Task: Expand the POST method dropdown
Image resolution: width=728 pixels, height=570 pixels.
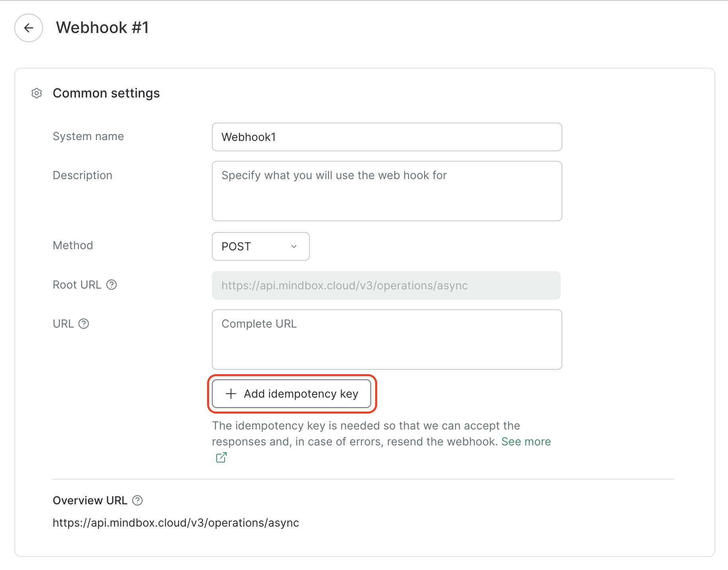Action: pyautogui.click(x=261, y=246)
